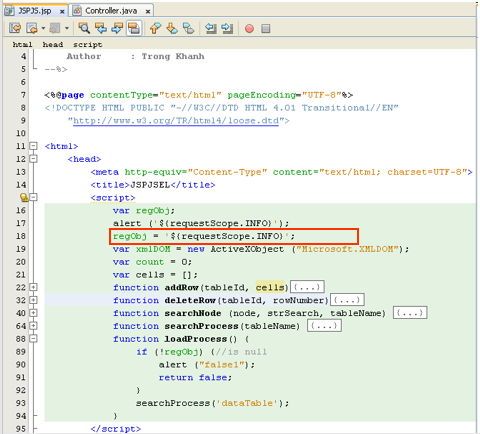Click Stop Macro Recording square icon
480x434 pixels.
pyautogui.click(x=266, y=28)
